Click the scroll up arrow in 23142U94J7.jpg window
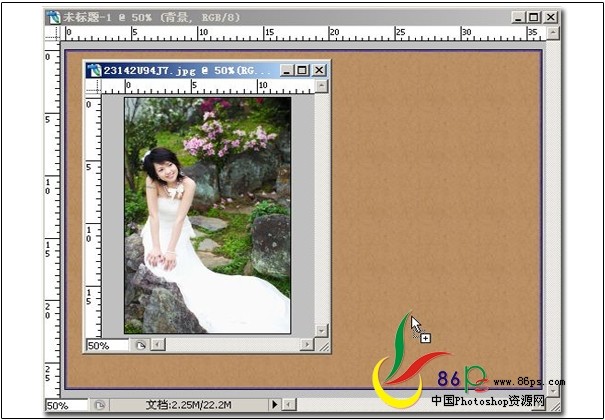The width and height of the screenshot is (605, 420). click(x=321, y=86)
